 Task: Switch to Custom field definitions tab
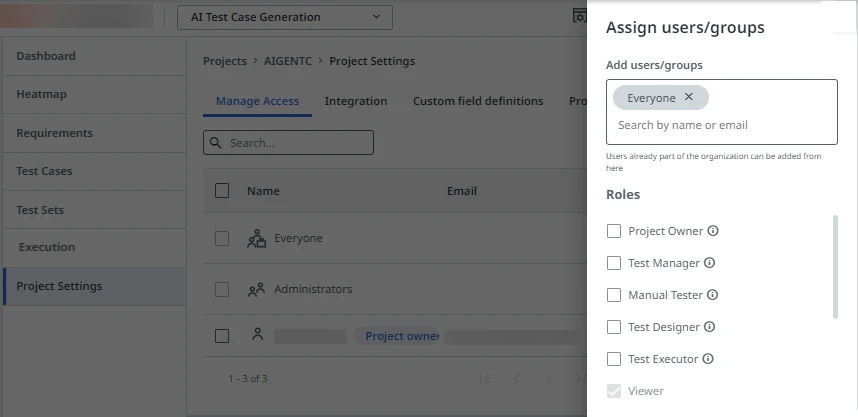pos(478,101)
